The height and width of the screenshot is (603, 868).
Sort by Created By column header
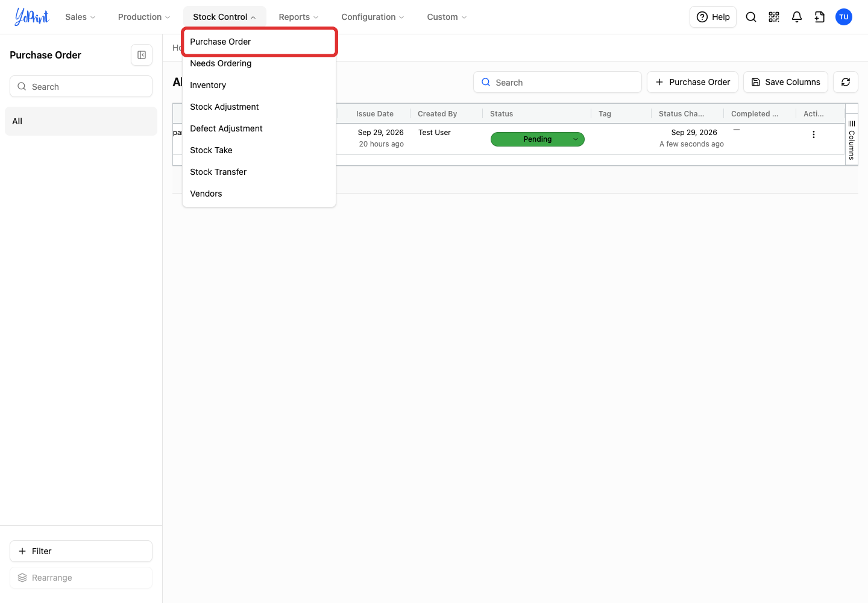(x=447, y=114)
